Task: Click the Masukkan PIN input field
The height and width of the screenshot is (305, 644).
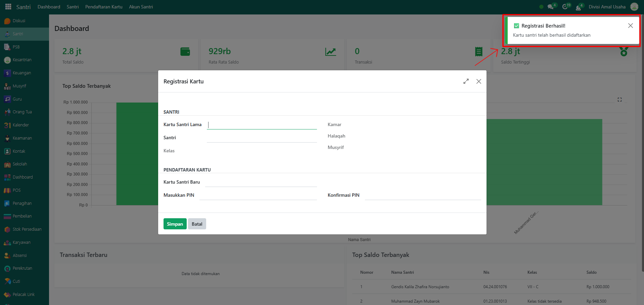Action: [x=258, y=195]
